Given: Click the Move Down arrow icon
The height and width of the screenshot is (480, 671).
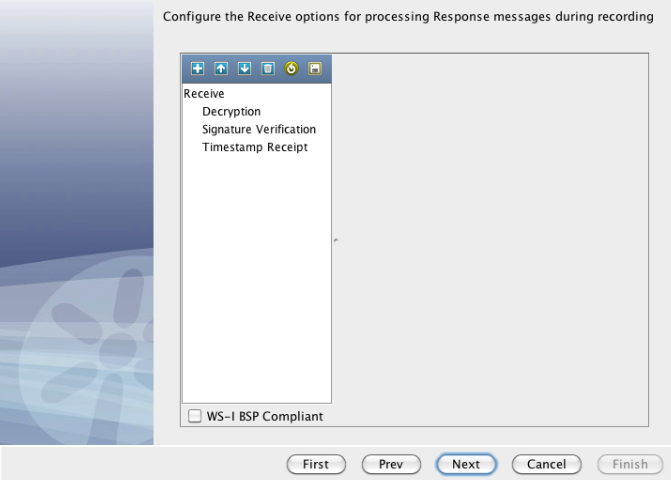Looking at the screenshot, I should [x=244, y=68].
